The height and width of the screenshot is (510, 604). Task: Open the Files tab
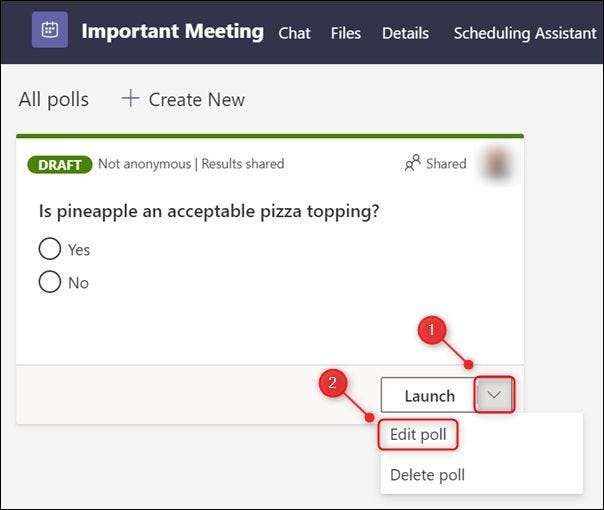346,33
